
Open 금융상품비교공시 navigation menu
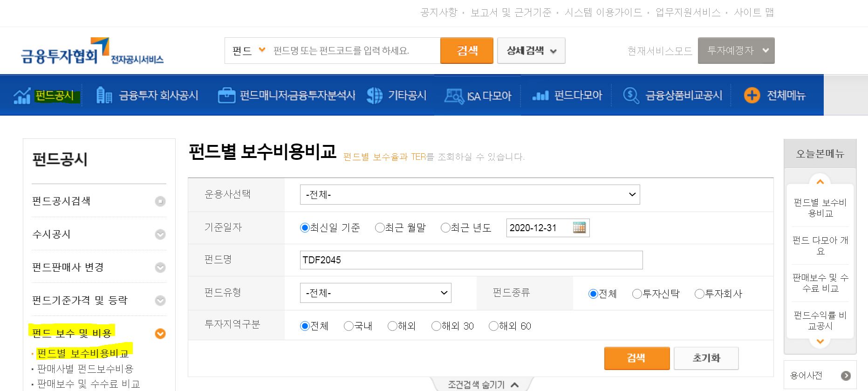tap(683, 96)
